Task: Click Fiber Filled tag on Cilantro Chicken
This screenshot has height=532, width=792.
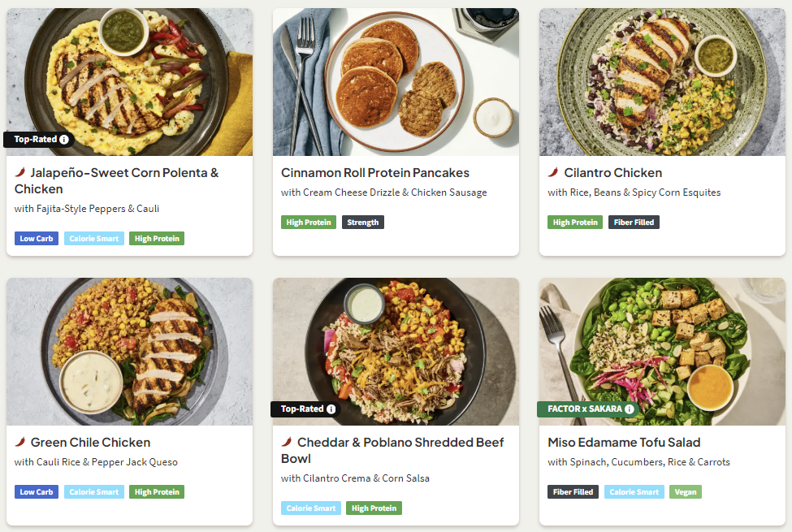Action: 634,223
